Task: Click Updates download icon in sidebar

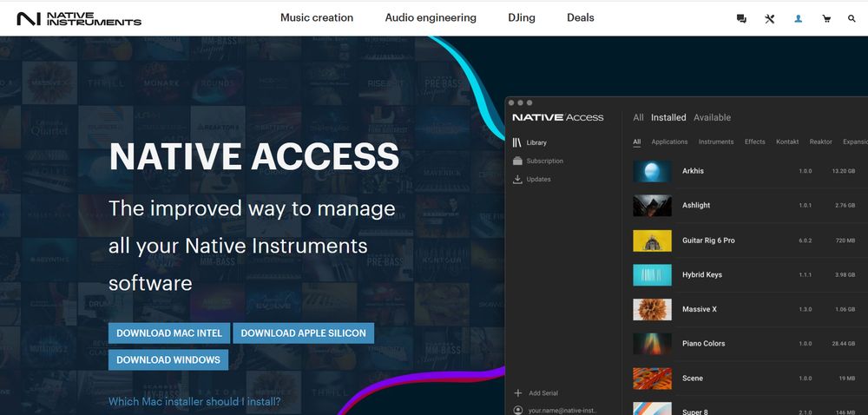Action: pos(517,179)
